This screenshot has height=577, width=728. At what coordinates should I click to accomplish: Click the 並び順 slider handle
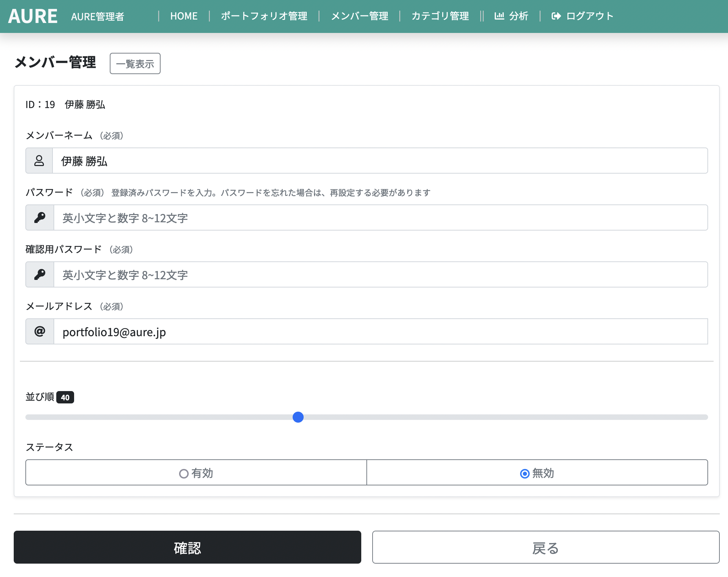coord(298,417)
